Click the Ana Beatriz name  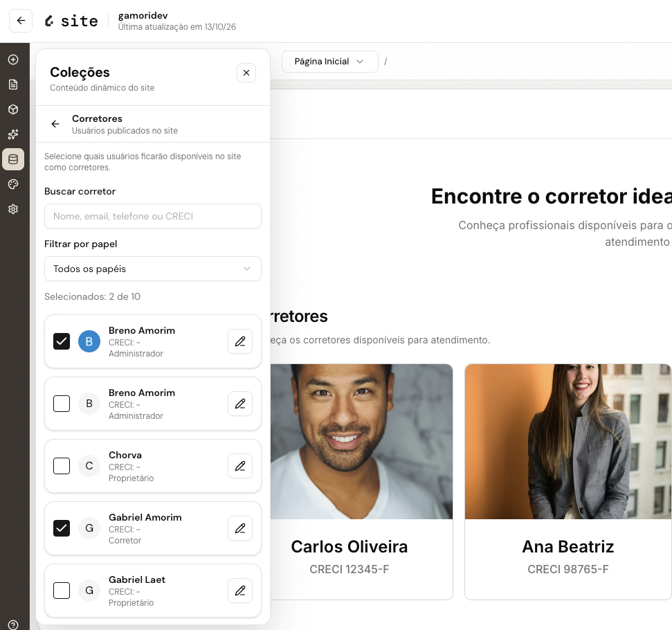click(568, 547)
